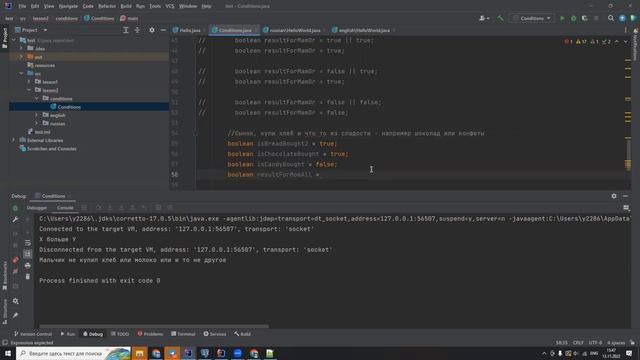
Task: Click the Pin tab icon in Debug panel
Action: (x=16, y=315)
